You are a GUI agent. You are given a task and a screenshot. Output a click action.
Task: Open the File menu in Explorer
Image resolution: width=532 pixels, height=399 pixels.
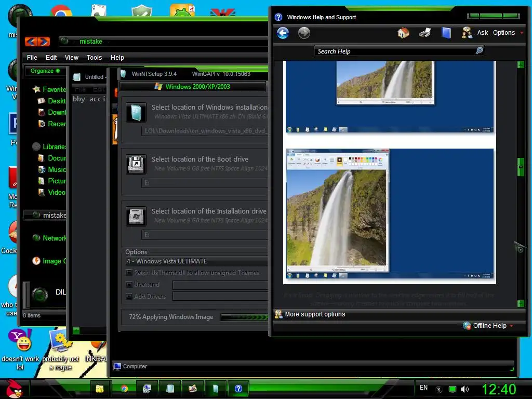point(32,57)
